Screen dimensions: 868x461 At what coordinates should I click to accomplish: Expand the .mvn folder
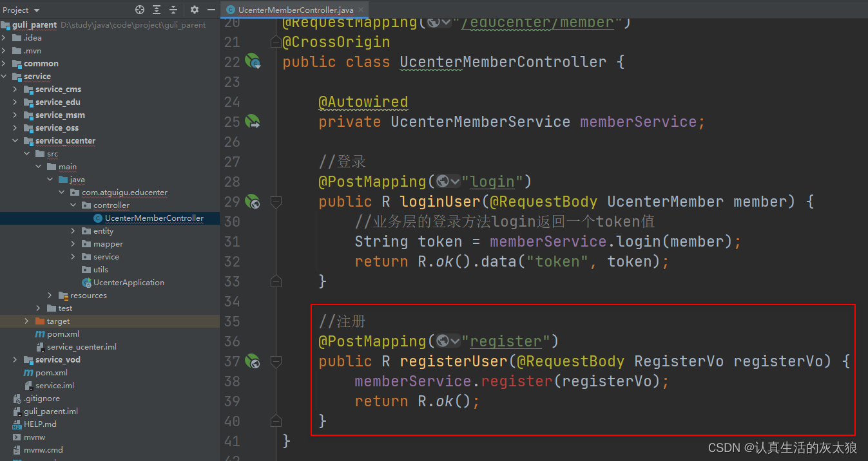(x=5, y=51)
